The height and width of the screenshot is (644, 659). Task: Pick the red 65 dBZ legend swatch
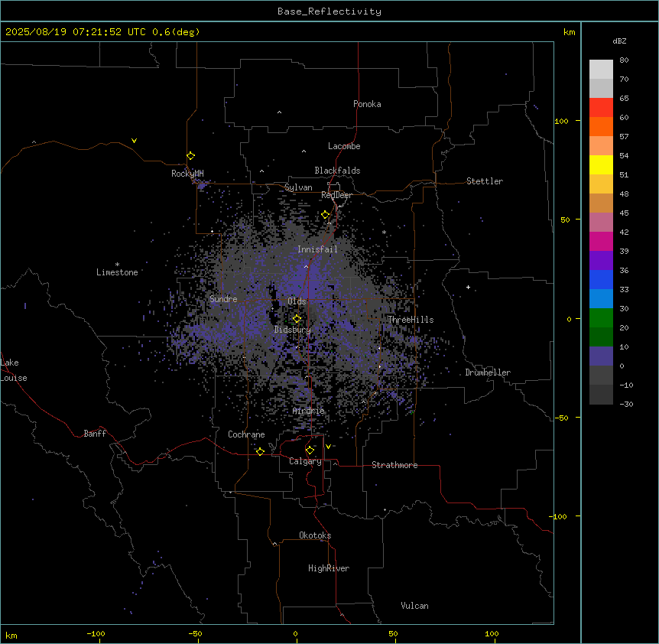point(601,108)
